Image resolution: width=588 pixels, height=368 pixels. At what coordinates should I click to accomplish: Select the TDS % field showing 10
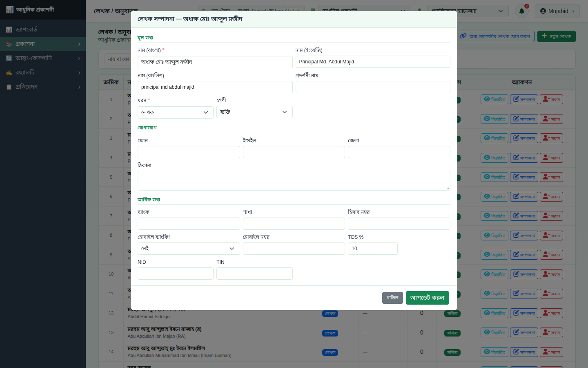pos(373,249)
